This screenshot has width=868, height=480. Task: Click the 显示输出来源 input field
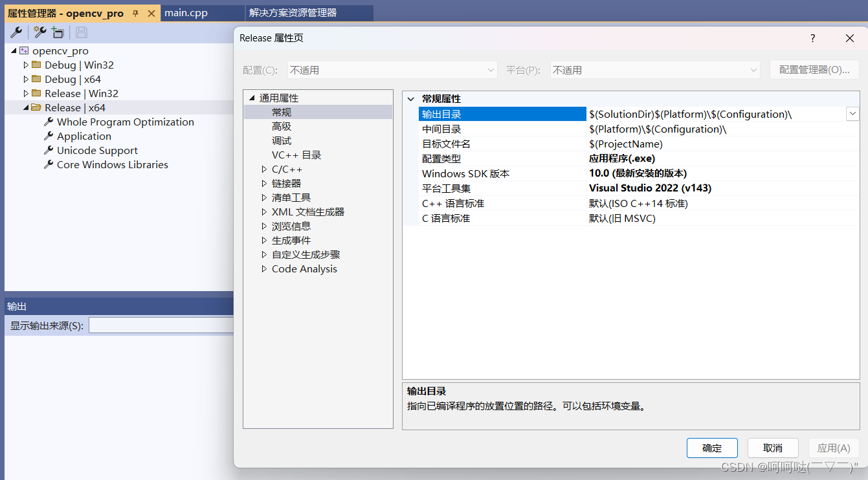pos(162,325)
